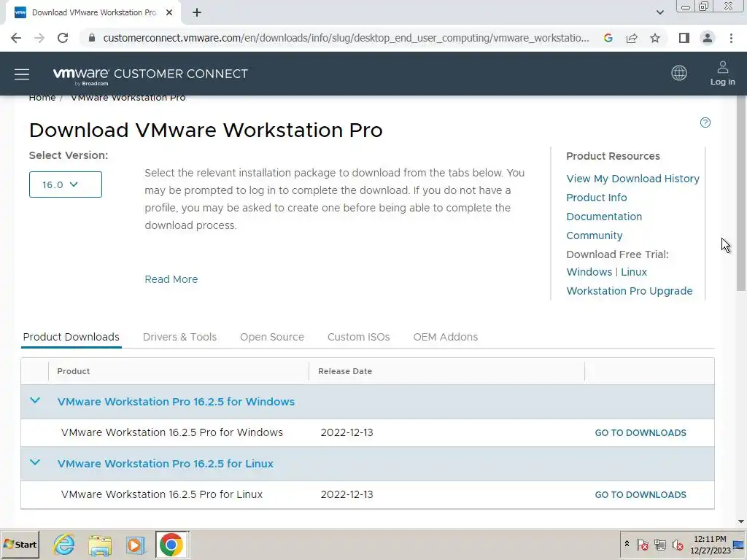
Task: Go back with browser back arrow
Action: (x=16, y=38)
